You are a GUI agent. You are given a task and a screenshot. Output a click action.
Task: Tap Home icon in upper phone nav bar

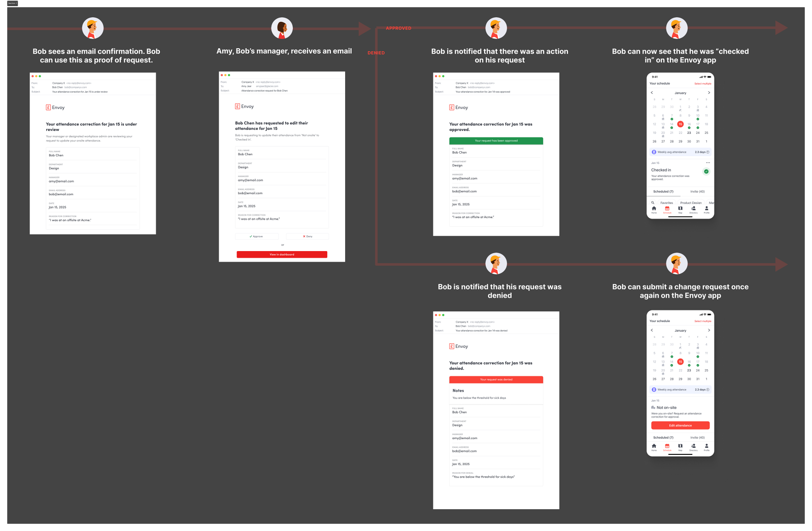point(654,209)
